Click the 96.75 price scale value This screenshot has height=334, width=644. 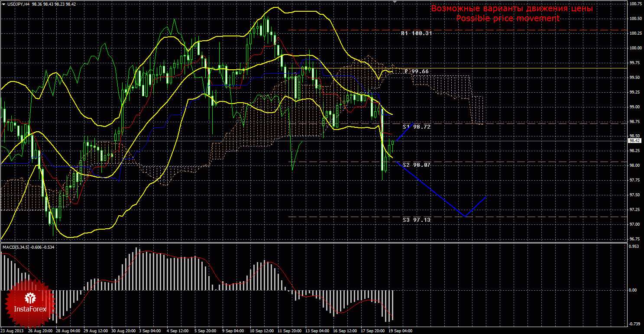[634, 239]
